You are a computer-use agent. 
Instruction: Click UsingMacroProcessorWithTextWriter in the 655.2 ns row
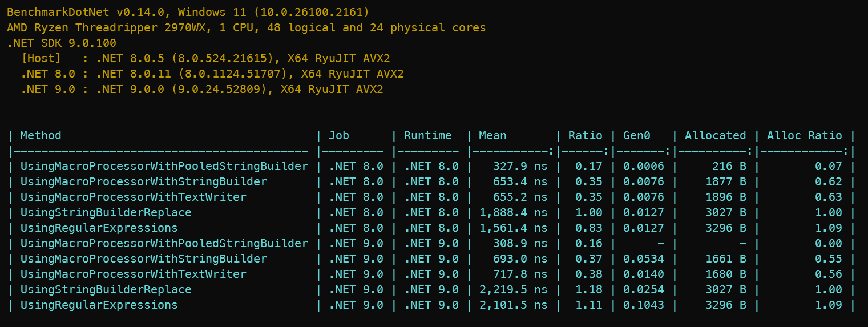(134, 197)
